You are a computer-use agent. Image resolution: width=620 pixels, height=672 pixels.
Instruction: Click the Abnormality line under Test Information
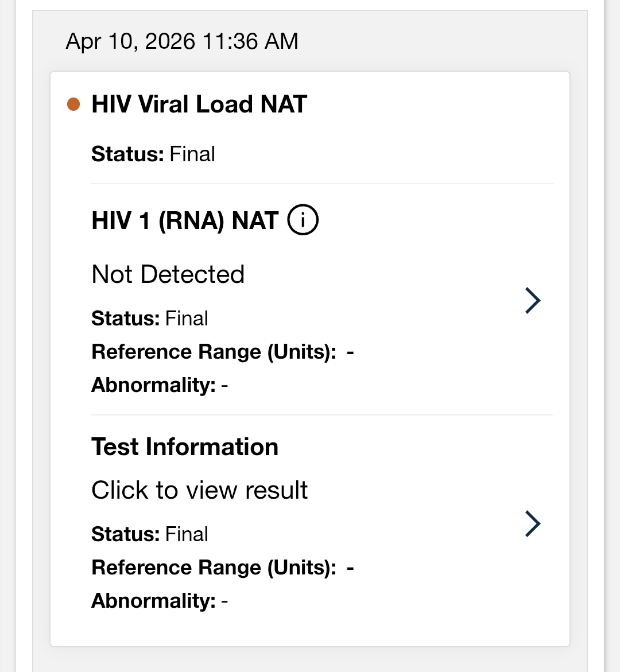tap(160, 601)
